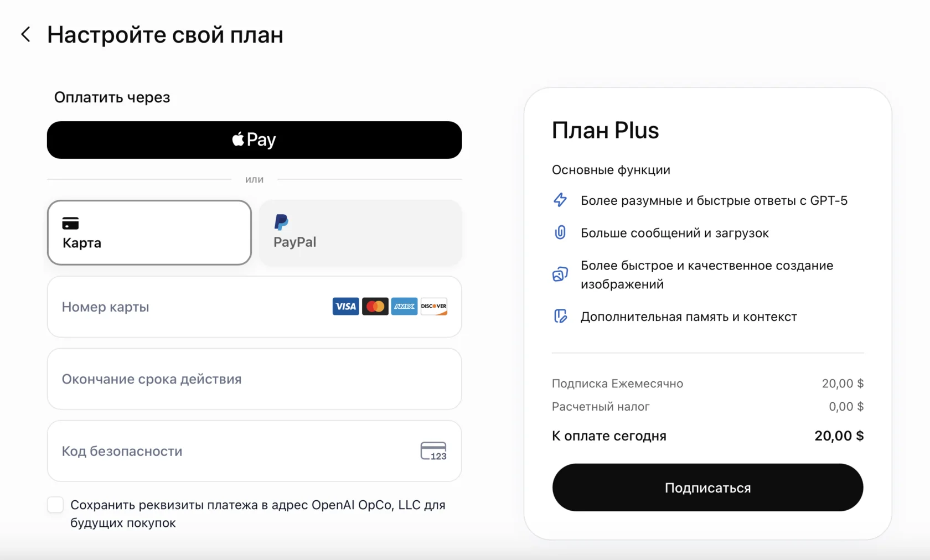Click 'Больше сообщений и загрузок' text

[x=674, y=233]
